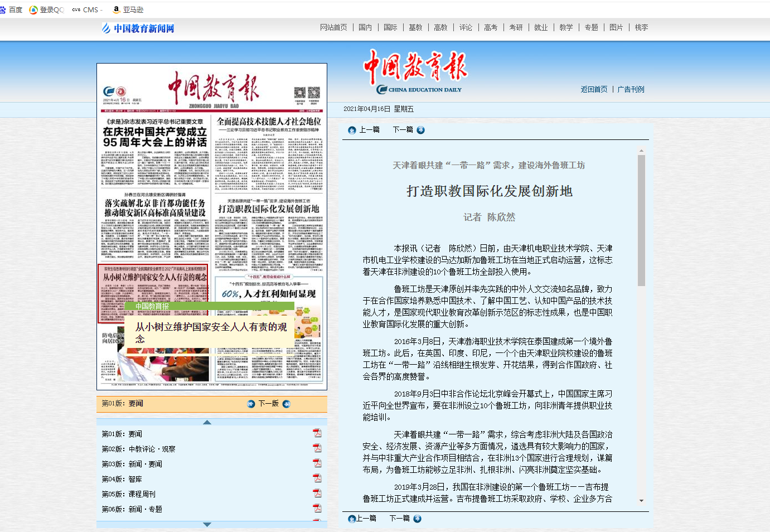
Task: Open the 广告刊例 link
Action: [x=631, y=89]
